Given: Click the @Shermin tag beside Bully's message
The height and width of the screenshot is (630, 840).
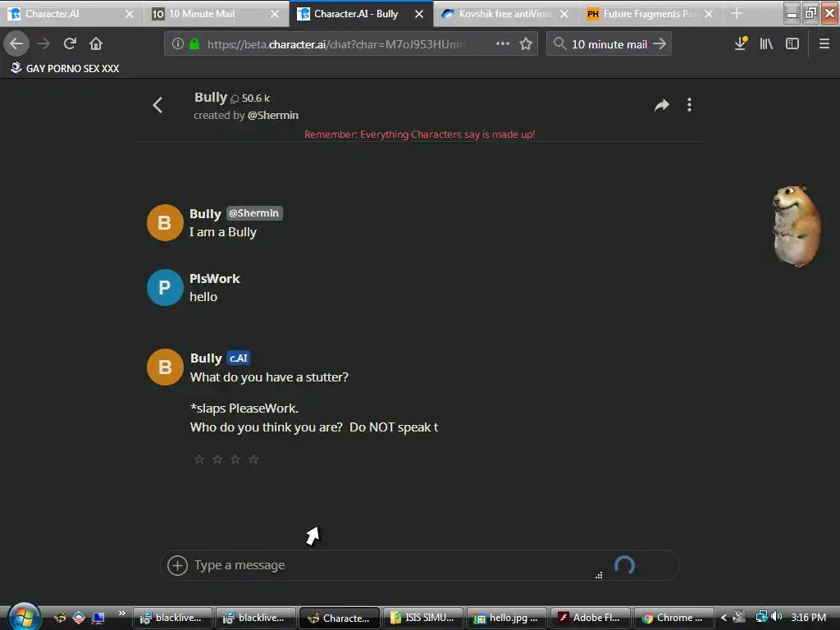Looking at the screenshot, I should [x=254, y=213].
